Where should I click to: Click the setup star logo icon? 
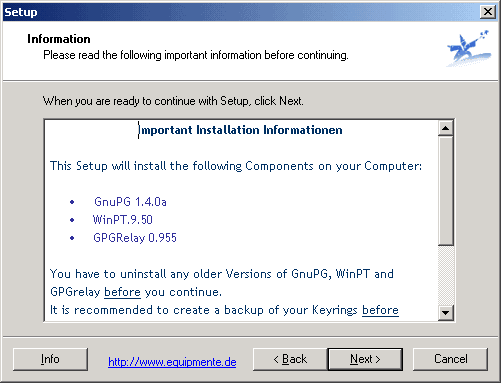469,49
